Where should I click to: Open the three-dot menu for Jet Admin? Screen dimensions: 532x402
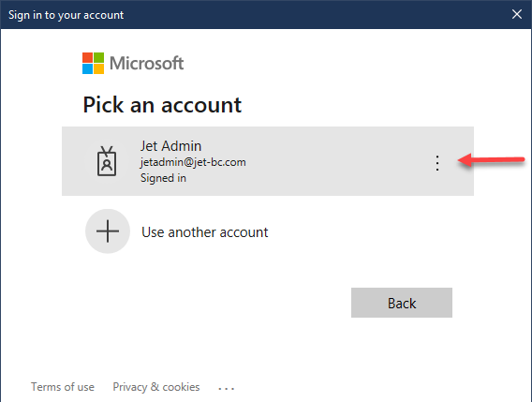click(x=437, y=163)
